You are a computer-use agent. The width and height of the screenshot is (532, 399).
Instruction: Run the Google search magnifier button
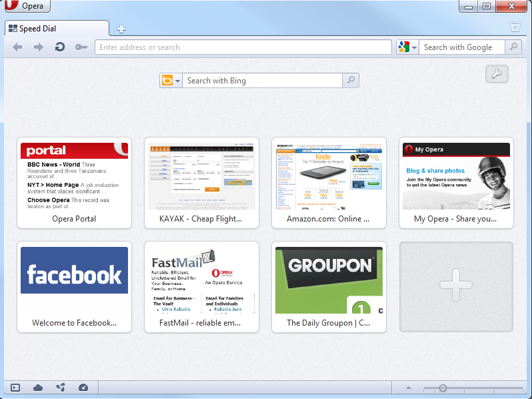click(x=514, y=47)
